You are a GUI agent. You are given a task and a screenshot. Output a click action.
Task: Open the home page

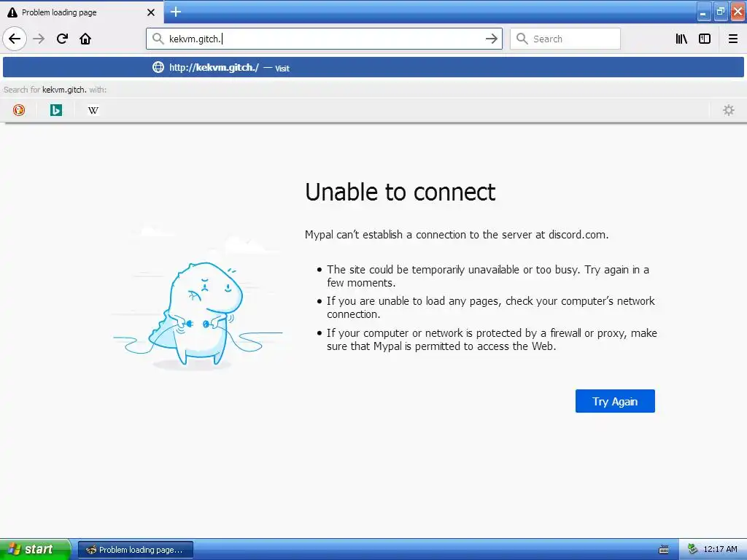[x=85, y=39]
